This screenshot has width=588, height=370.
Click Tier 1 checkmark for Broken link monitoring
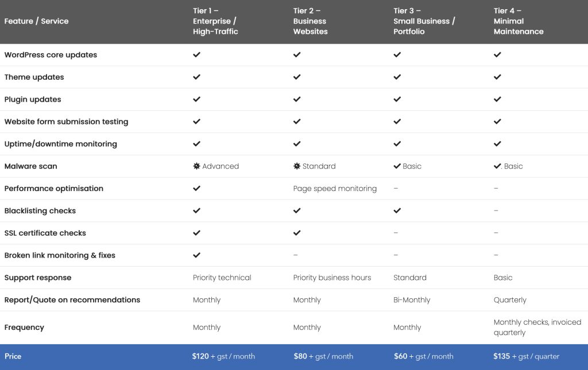[196, 255]
